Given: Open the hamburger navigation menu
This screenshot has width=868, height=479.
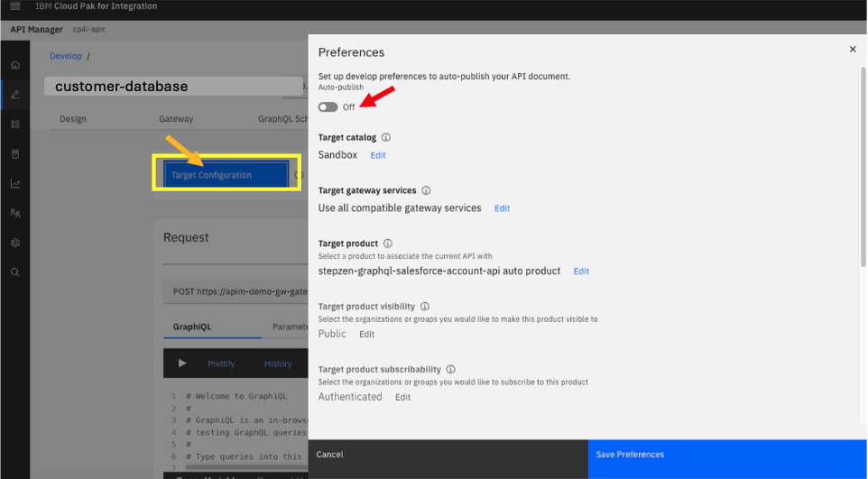Looking at the screenshot, I should (x=14, y=6).
